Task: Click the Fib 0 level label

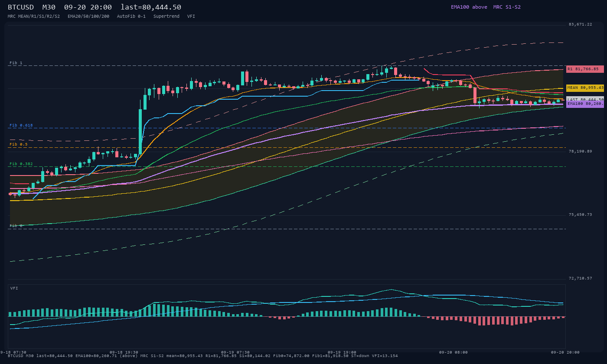Action: click(x=16, y=226)
